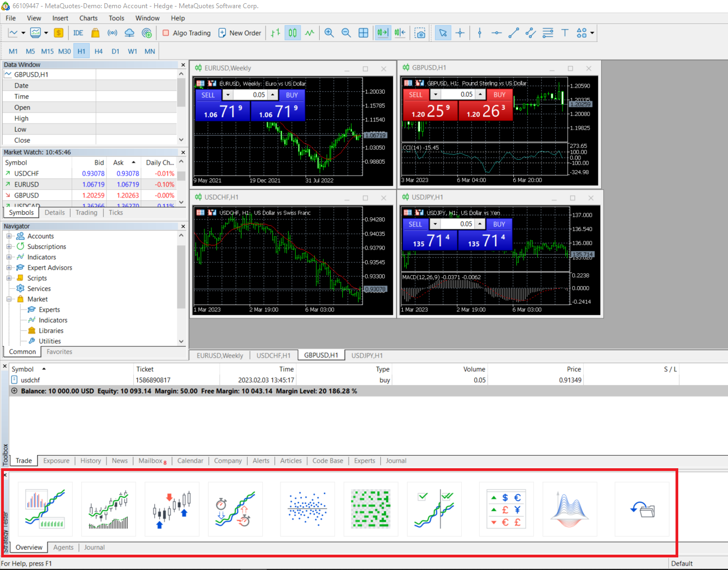Collapse the Market node in Navigator
This screenshot has height=570, width=728.
click(x=9, y=299)
